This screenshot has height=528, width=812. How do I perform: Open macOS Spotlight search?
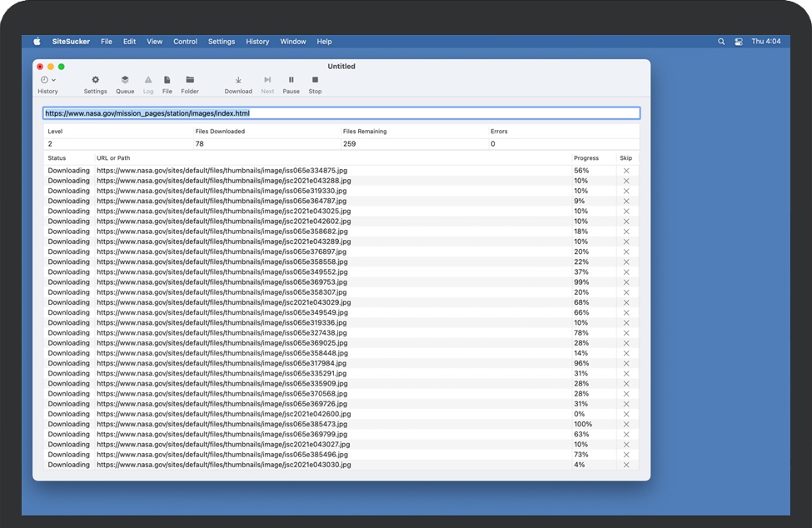721,42
